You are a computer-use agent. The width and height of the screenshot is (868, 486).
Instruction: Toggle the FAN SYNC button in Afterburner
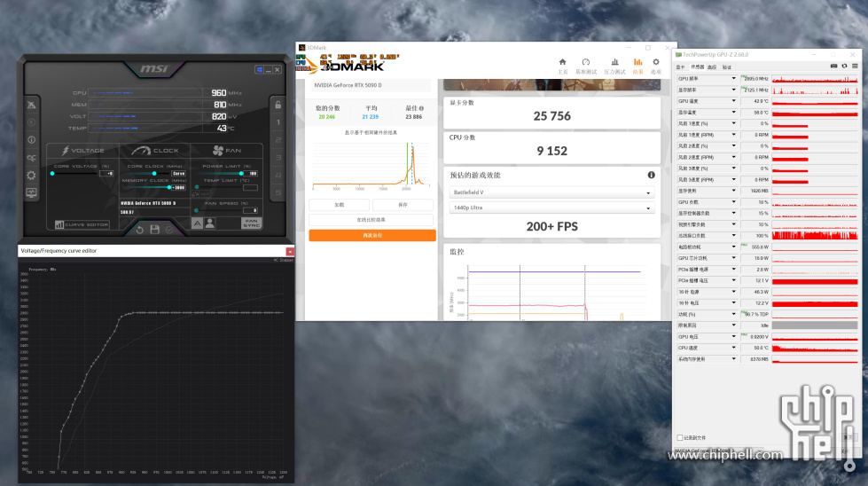[251, 223]
